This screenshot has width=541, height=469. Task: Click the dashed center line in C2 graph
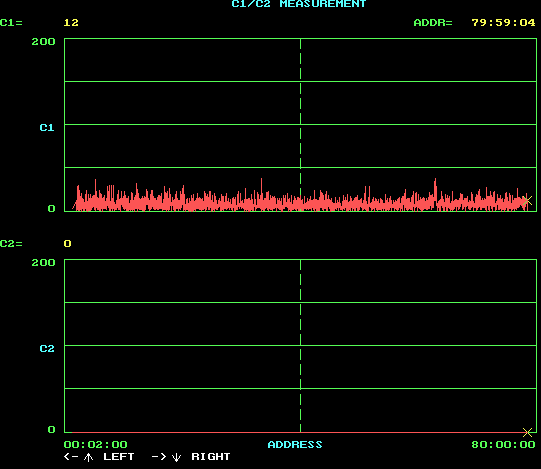pos(301,346)
